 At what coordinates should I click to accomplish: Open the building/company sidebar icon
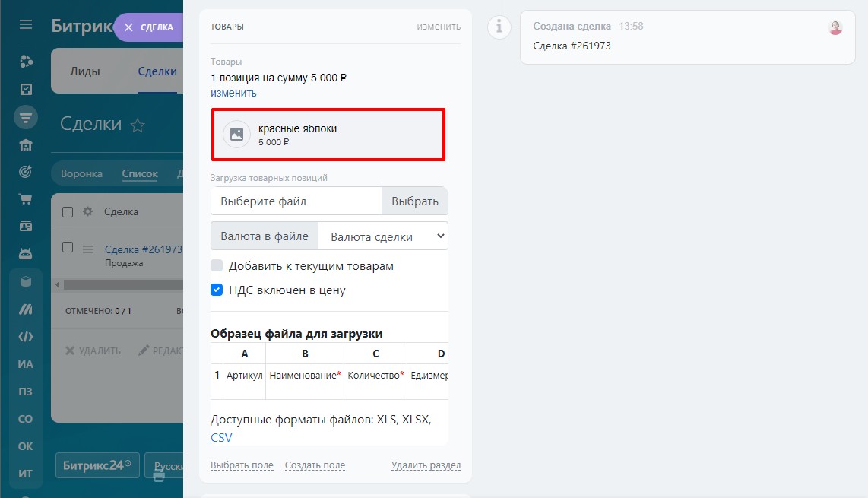(x=26, y=145)
